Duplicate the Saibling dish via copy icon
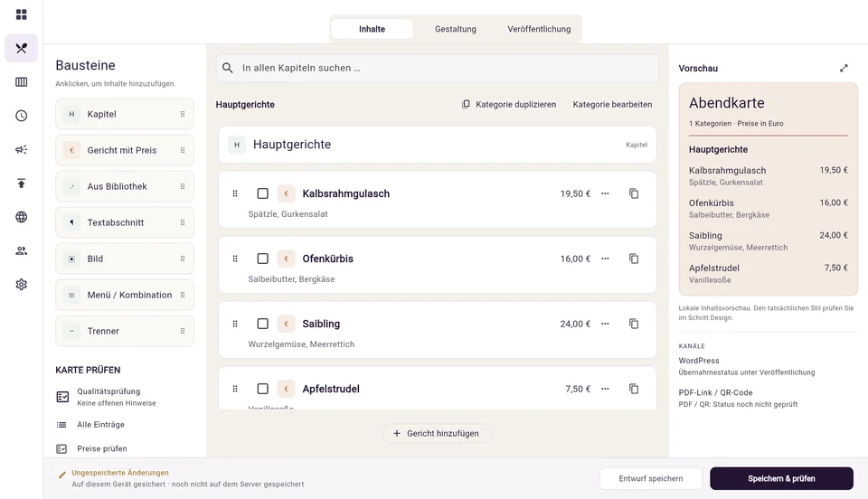 click(634, 324)
